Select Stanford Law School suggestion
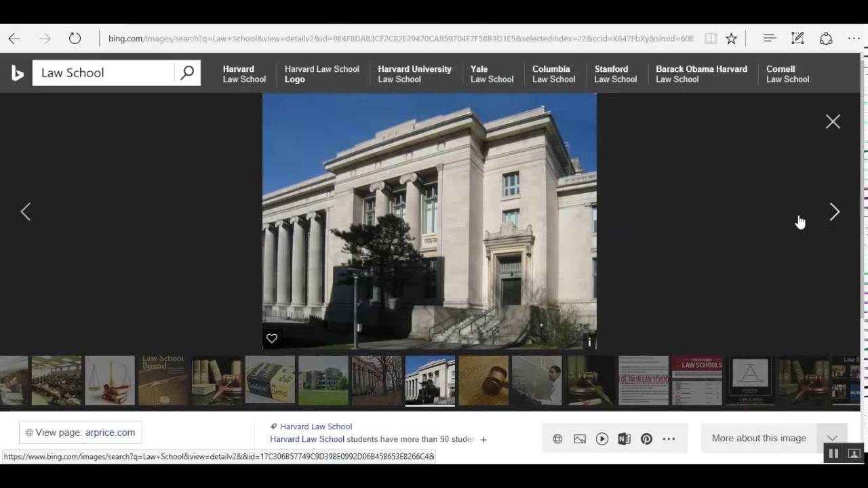 (615, 74)
